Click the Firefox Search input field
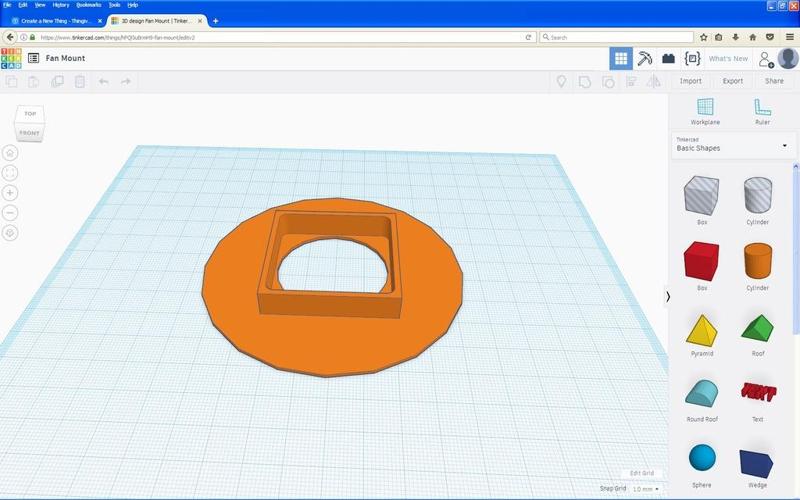The image size is (800, 500). tap(615, 37)
